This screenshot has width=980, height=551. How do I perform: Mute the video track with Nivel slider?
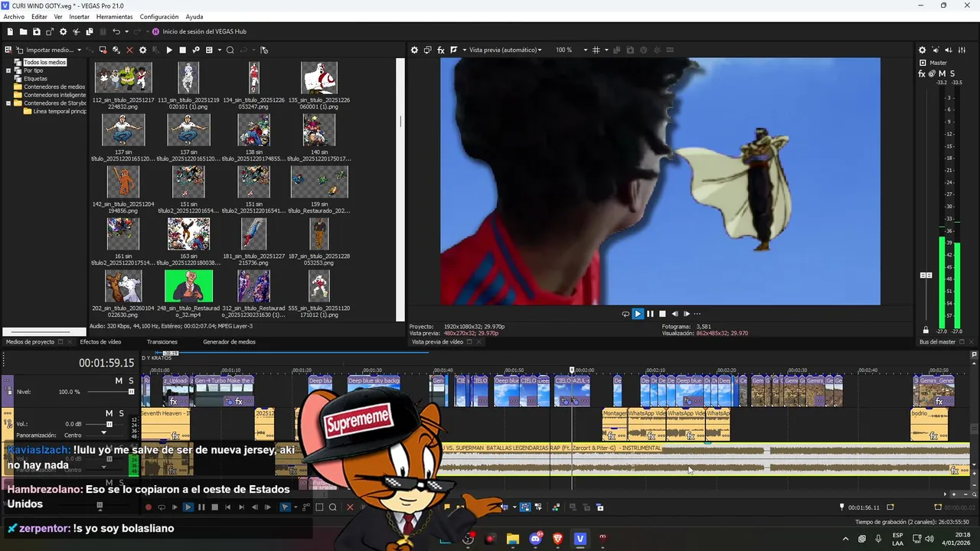pyautogui.click(x=119, y=380)
